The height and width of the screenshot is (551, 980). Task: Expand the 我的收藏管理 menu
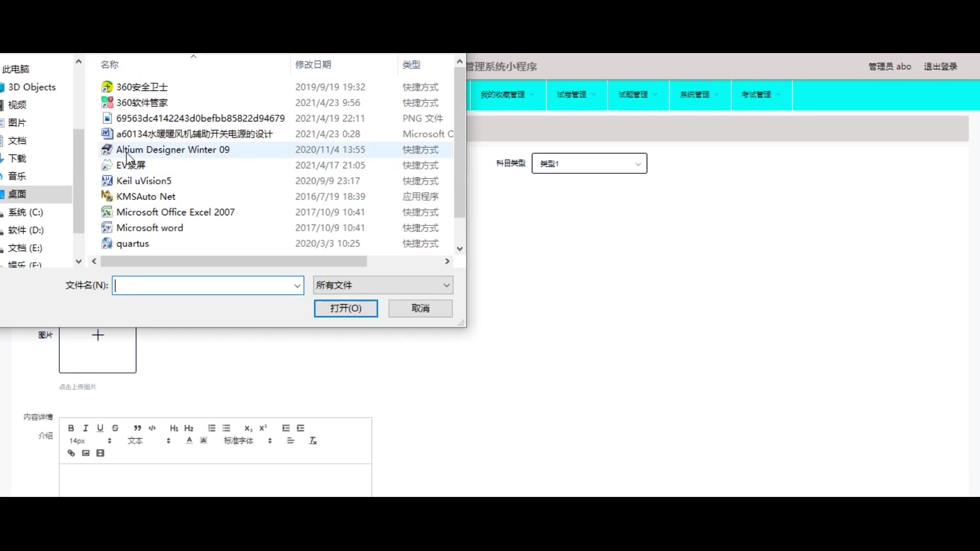click(507, 94)
